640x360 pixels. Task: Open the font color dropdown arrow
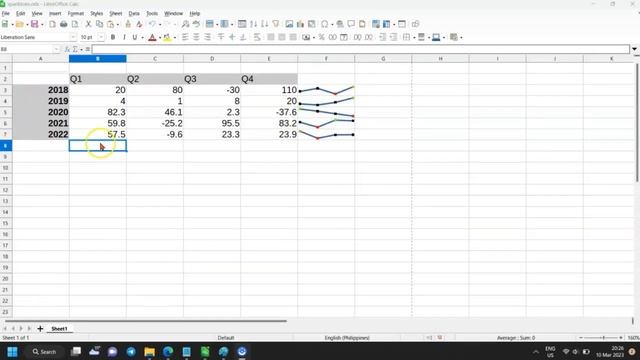(160, 38)
